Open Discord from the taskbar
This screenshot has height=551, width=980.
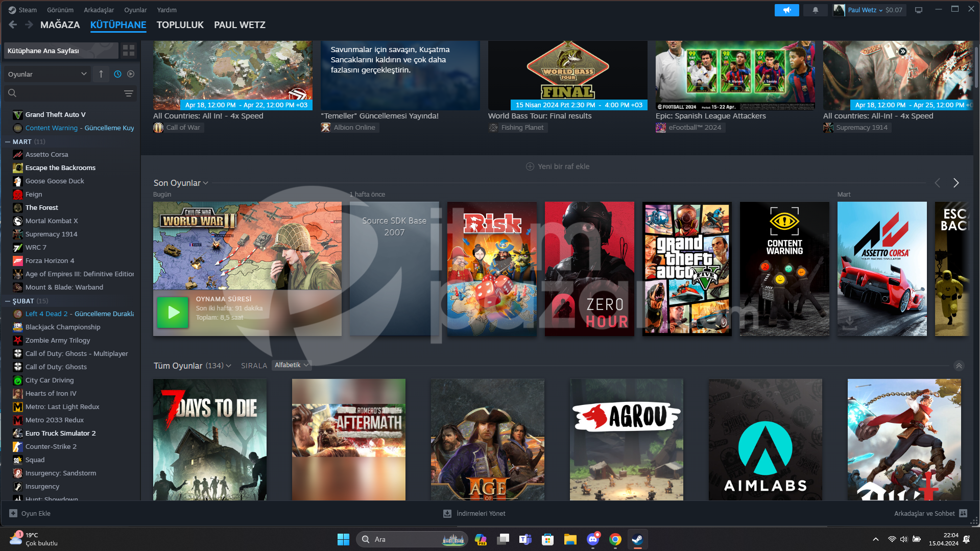pyautogui.click(x=593, y=539)
